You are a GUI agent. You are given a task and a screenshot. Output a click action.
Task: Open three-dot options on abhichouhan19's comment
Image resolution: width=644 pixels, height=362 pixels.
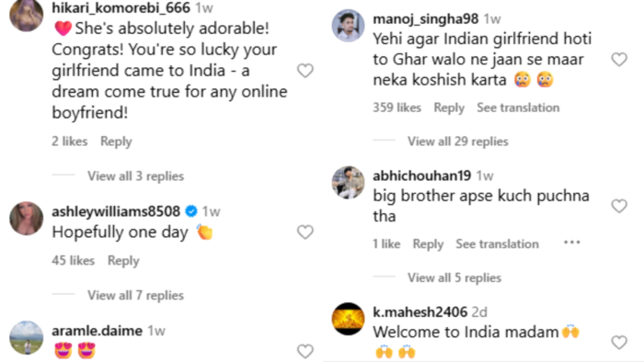click(571, 243)
